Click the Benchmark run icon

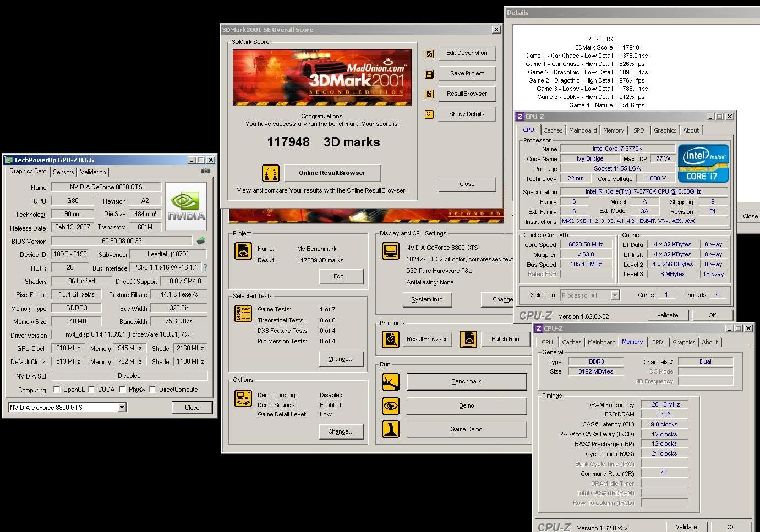coord(391,382)
